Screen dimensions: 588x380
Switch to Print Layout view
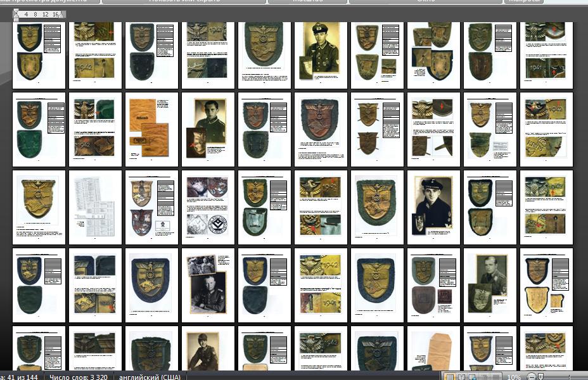(450, 377)
